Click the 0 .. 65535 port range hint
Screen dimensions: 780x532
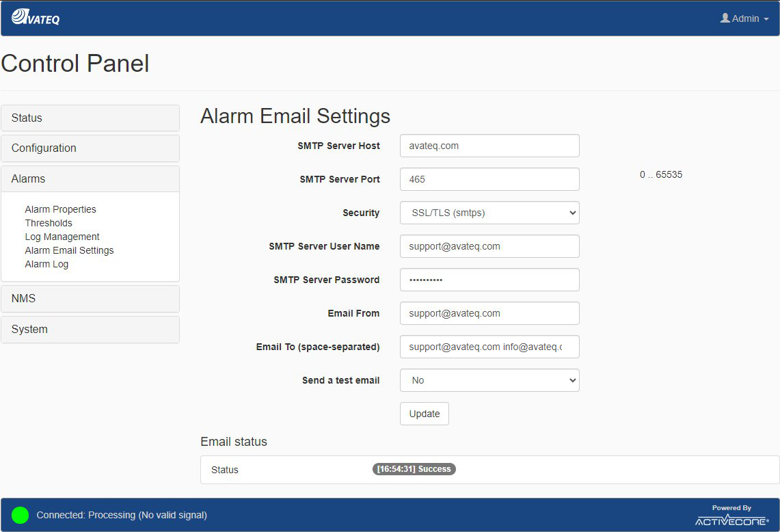(x=660, y=174)
